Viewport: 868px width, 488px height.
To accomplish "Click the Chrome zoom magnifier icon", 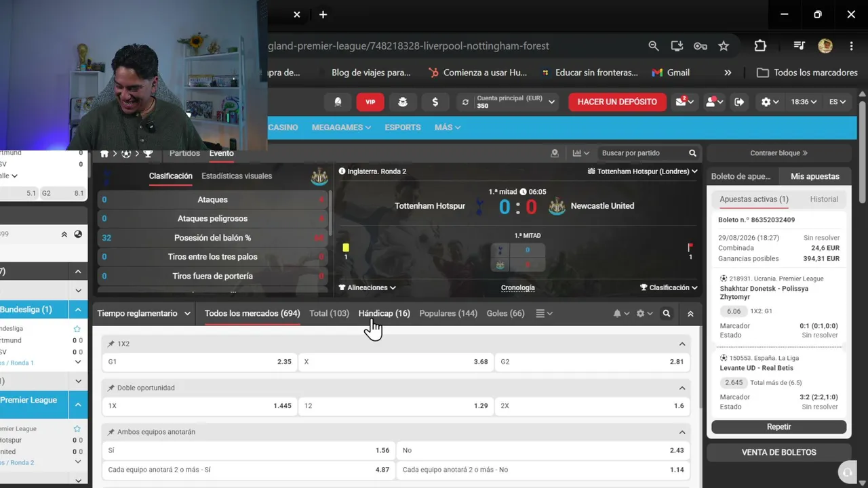I will click(653, 46).
